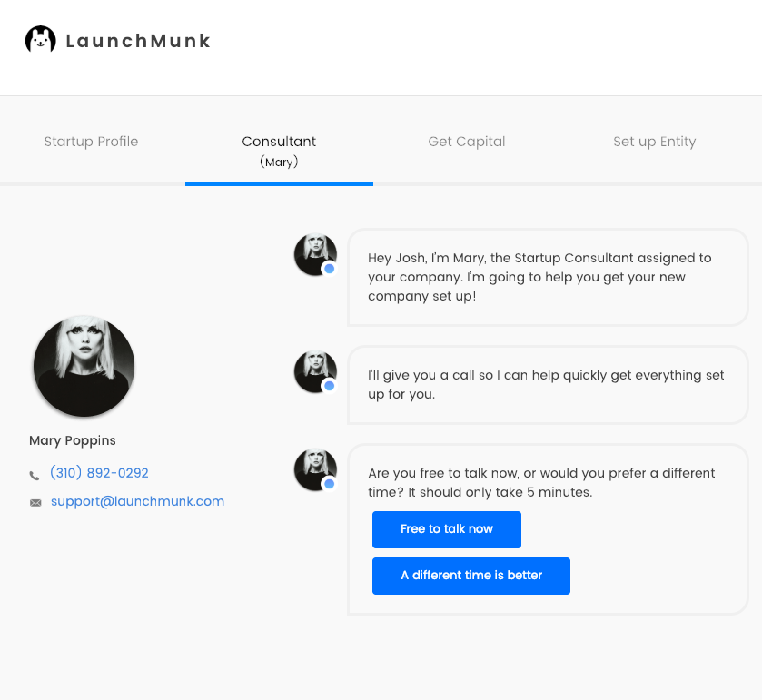Click avatar beside "Are you free to talk" message
The width and height of the screenshot is (762, 700).
[x=315, y=469]
